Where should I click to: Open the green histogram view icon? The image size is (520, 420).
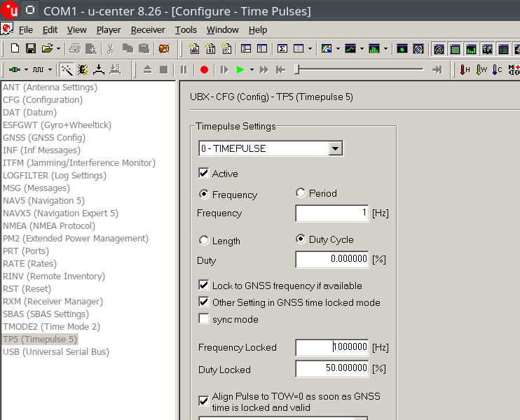pos(374,49)
